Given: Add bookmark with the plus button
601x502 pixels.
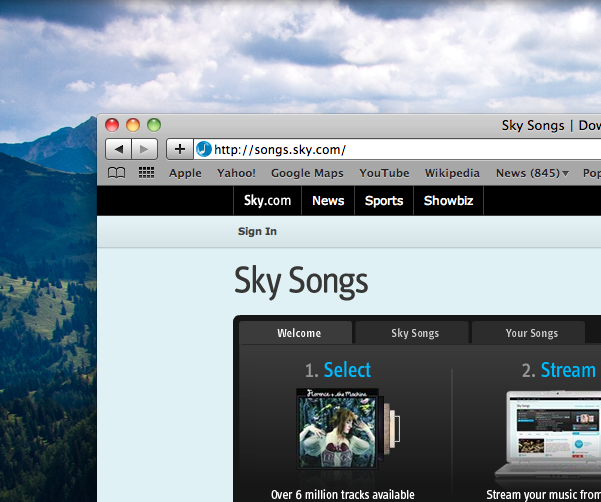Looking at the screenshot, I should (180, 149).
